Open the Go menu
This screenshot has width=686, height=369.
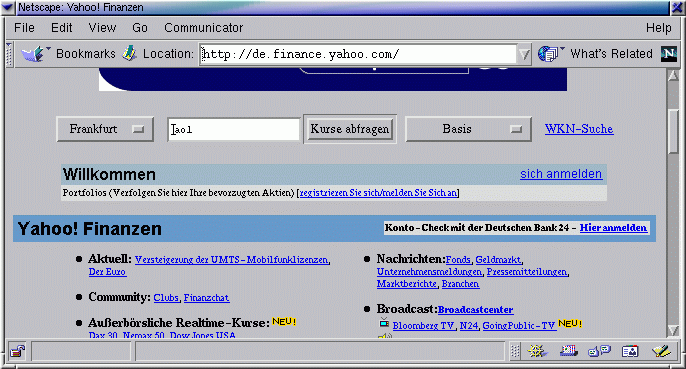coord(140,28)
